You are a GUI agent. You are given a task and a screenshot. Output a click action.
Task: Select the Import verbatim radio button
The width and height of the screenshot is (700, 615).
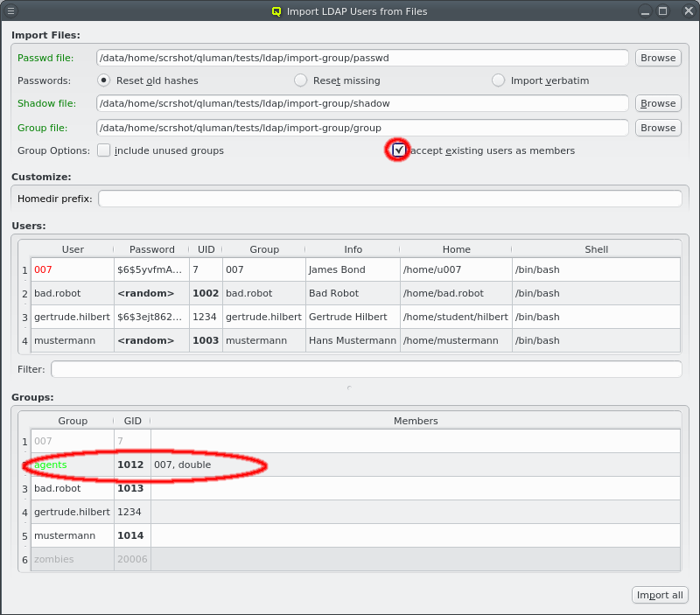498,80
